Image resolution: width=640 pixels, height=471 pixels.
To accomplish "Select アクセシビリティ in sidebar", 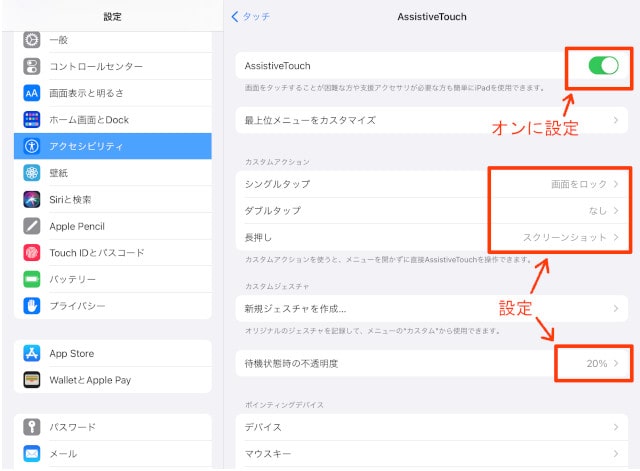I will [x=113, y=146].
